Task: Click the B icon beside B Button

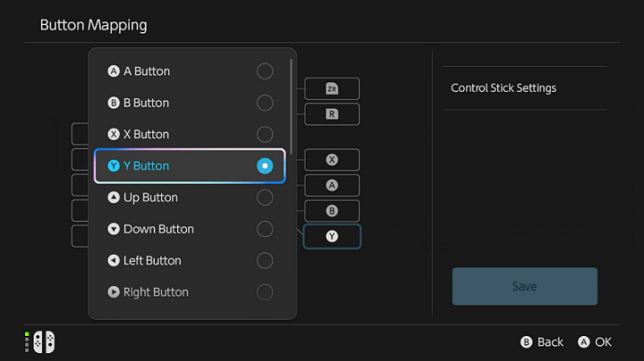Action: (x=114, y=103)
